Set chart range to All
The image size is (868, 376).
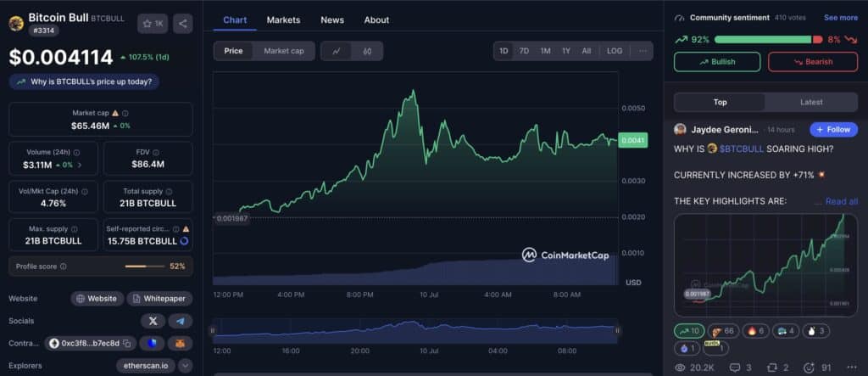point(587,51)
